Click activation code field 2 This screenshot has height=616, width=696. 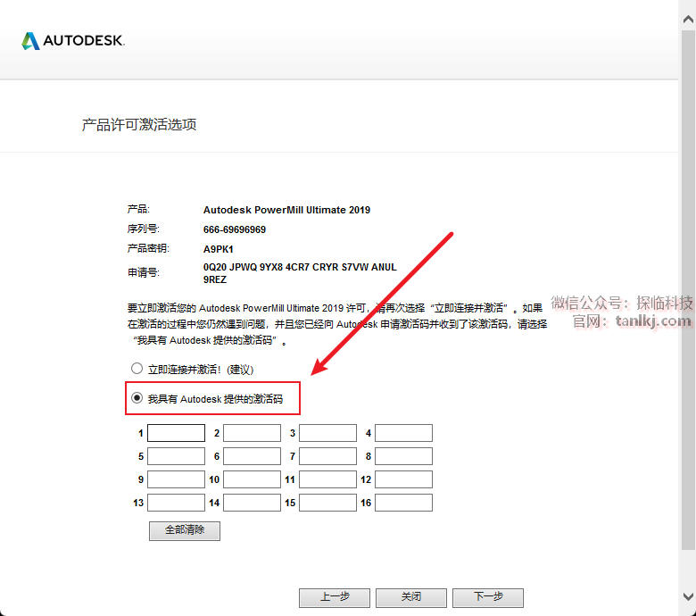[x=253, y=433]
